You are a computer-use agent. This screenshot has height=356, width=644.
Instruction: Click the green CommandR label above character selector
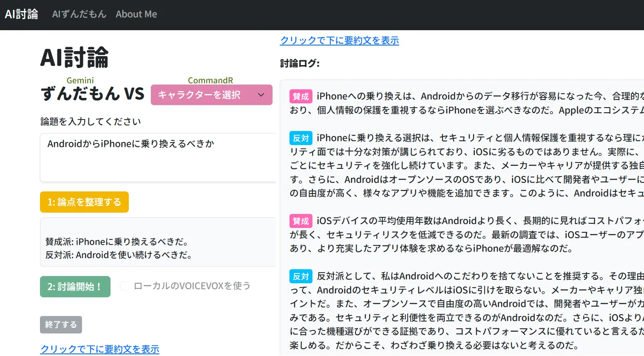pos(210,80)
